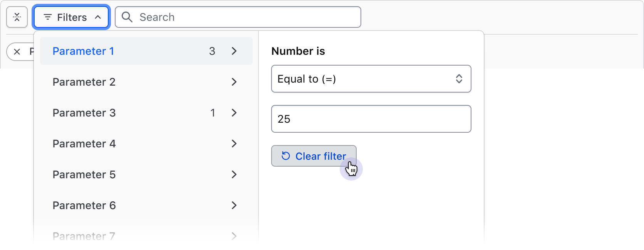644x250 pixels.
Task: Click the Filters button label
Action: (72, 17)
